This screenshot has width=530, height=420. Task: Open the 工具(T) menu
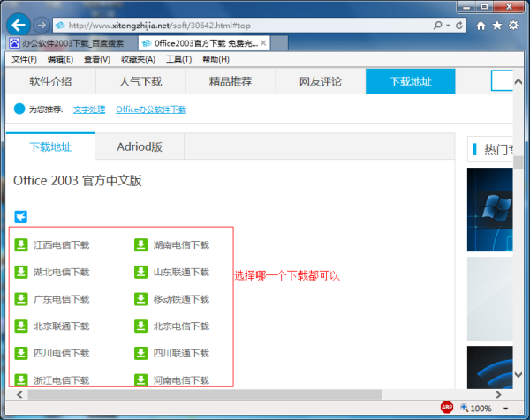pos(178,59)
